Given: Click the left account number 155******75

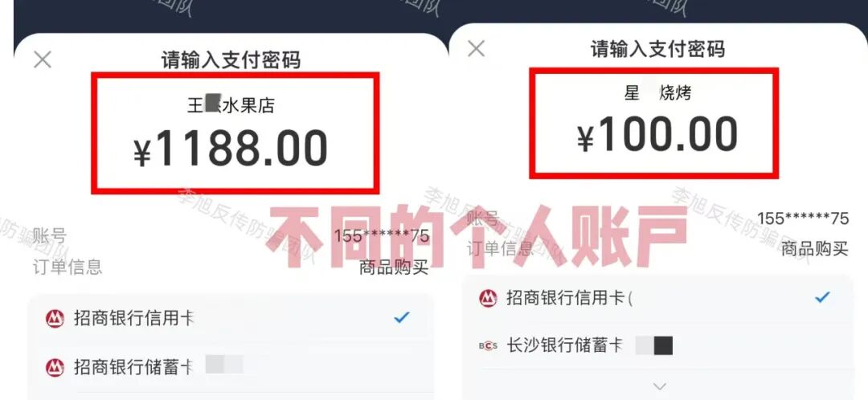Looking at the screenshot, I should [382, 236].
